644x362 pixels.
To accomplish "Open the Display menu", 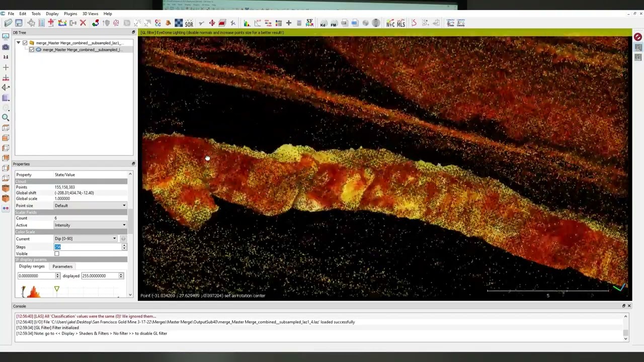I will click(52, 14).
